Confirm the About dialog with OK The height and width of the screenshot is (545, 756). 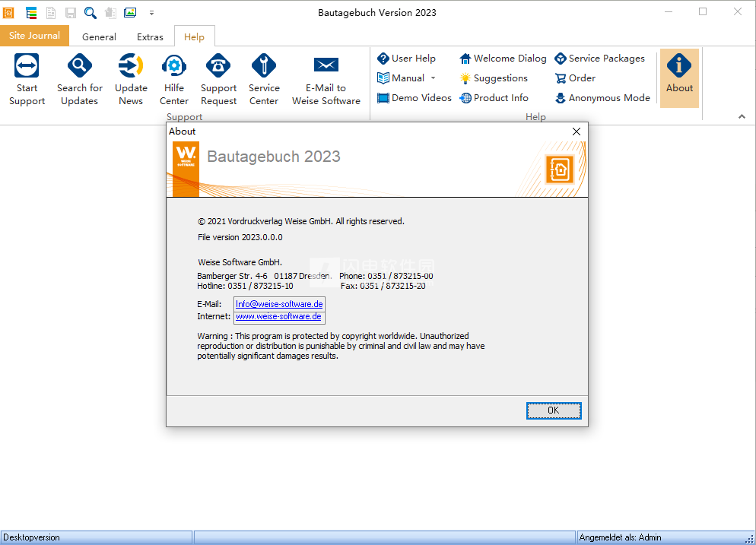coord(554,410)
